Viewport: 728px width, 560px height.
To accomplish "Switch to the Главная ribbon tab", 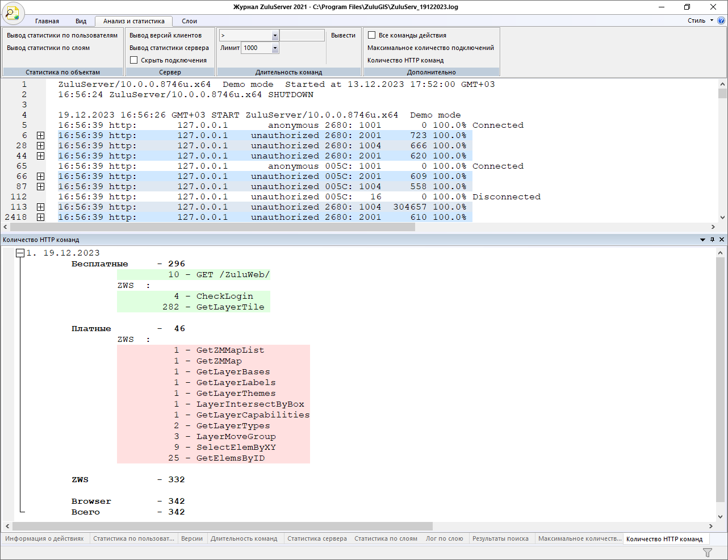I will [47, 21].
